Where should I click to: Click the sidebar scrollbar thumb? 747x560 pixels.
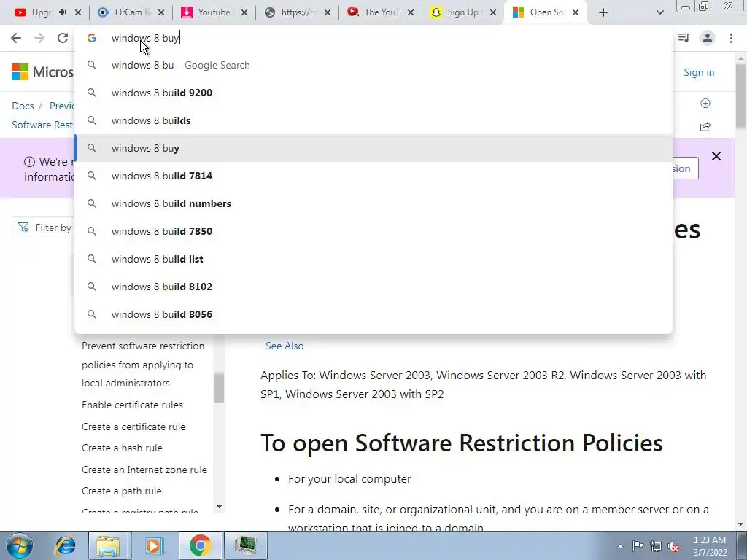click(x=219, y=388)
